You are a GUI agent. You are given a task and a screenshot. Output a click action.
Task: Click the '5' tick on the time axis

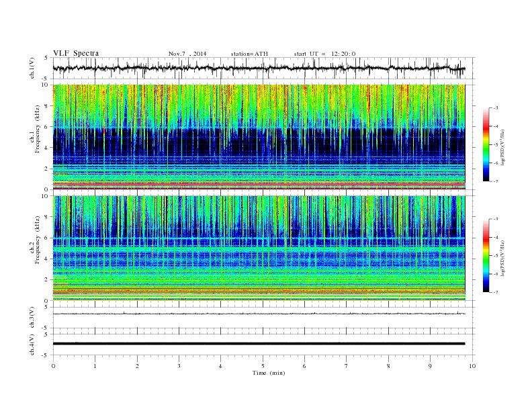click(263, 366)
